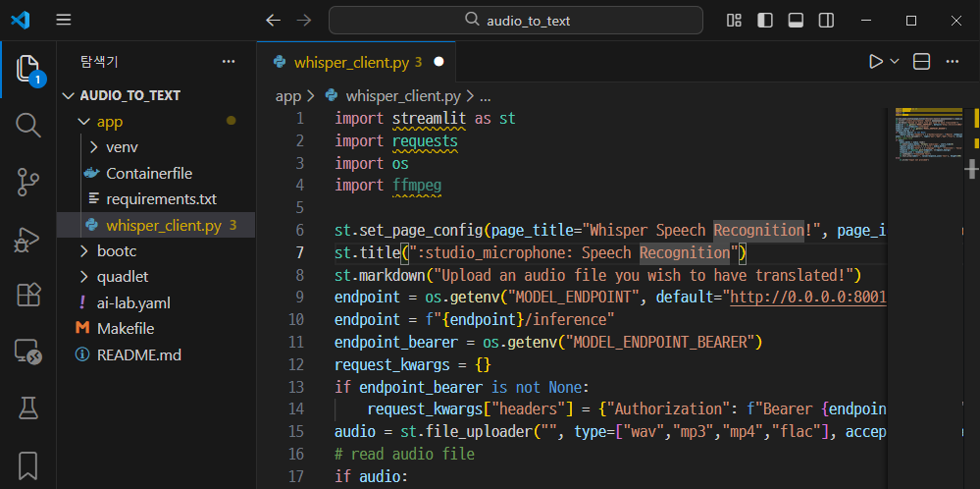This screenshot has height=489, width=980.
Task: Open the Run and Debug view
Action: tap(28, 239)
